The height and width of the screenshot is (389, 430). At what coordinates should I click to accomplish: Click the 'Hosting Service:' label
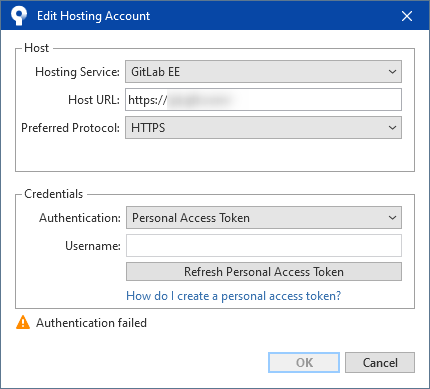click(77, 72)
